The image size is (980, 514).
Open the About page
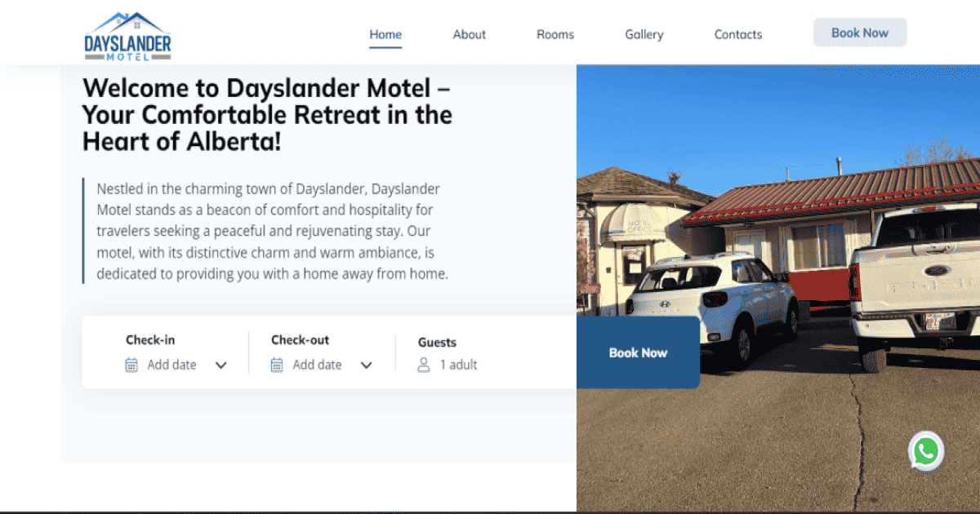point(470,34)
